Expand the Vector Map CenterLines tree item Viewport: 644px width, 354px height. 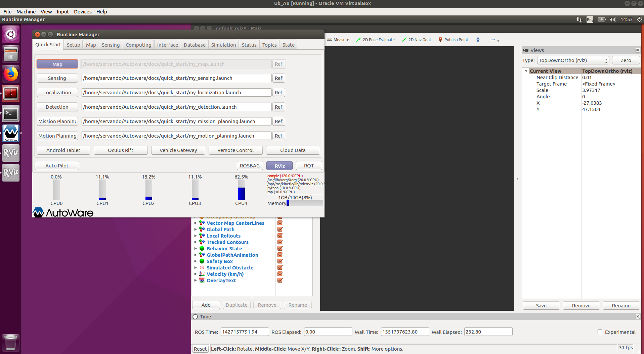pos(196,223)
